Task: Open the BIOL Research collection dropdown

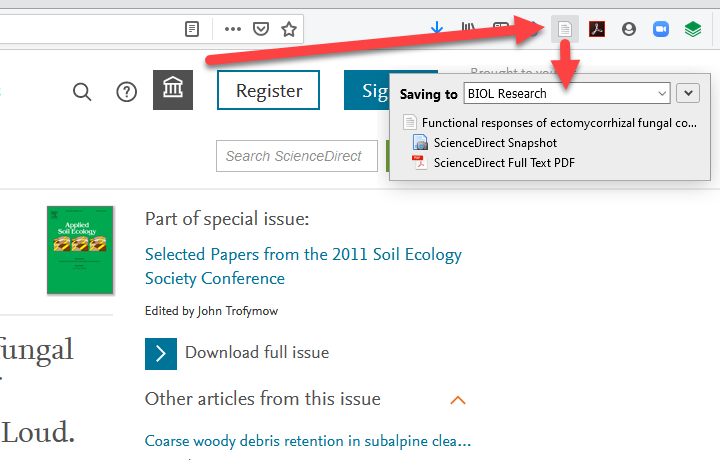Action: pos(567,94)
